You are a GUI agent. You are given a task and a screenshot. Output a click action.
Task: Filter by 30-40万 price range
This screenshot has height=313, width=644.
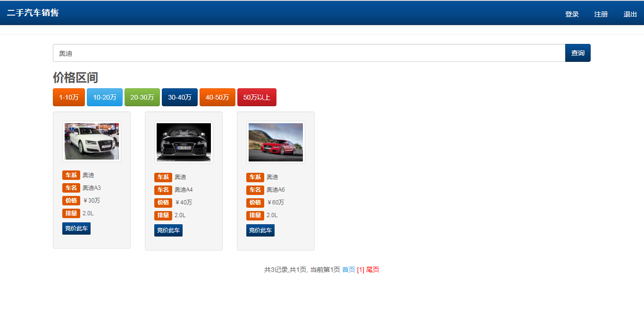180,97
